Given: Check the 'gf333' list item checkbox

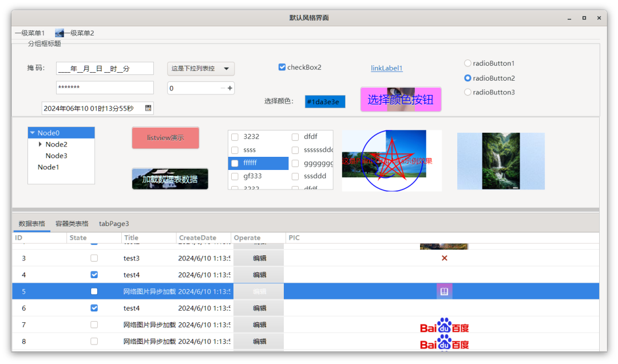Looking at the screenshot, I should [235, 176].
